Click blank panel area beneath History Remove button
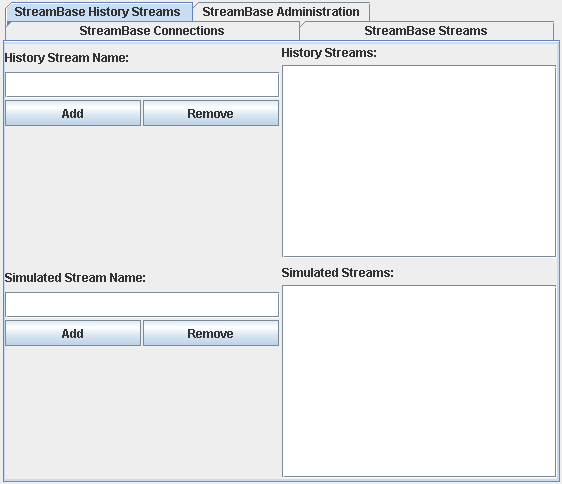 pyautogui.click(x=211, y=194)
